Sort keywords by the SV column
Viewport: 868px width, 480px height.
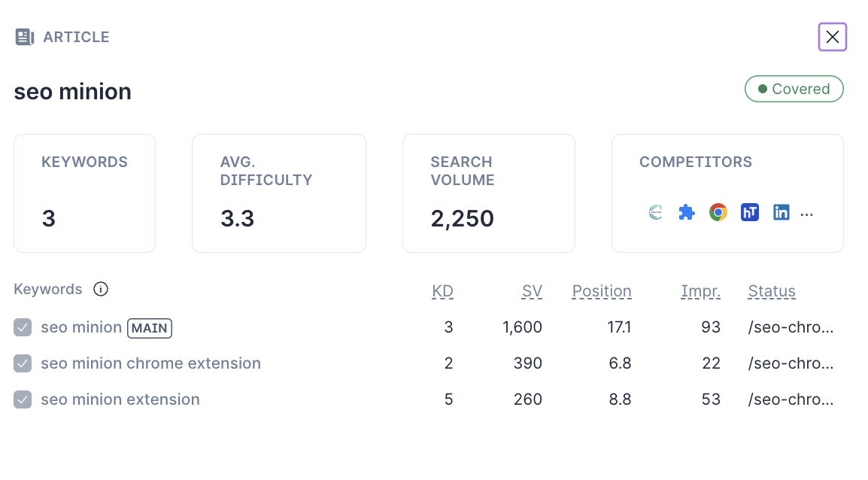[532, 291]
